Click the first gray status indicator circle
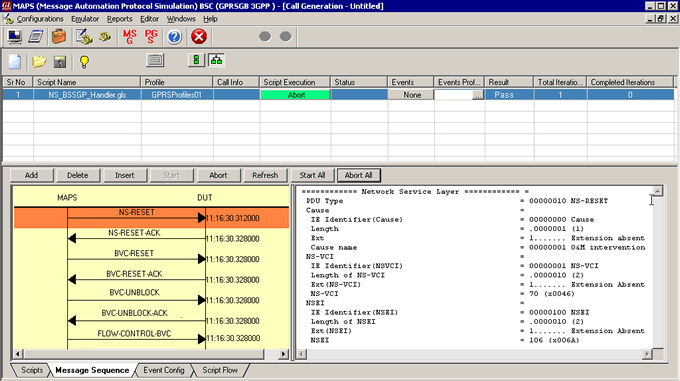 pos(265,36)
